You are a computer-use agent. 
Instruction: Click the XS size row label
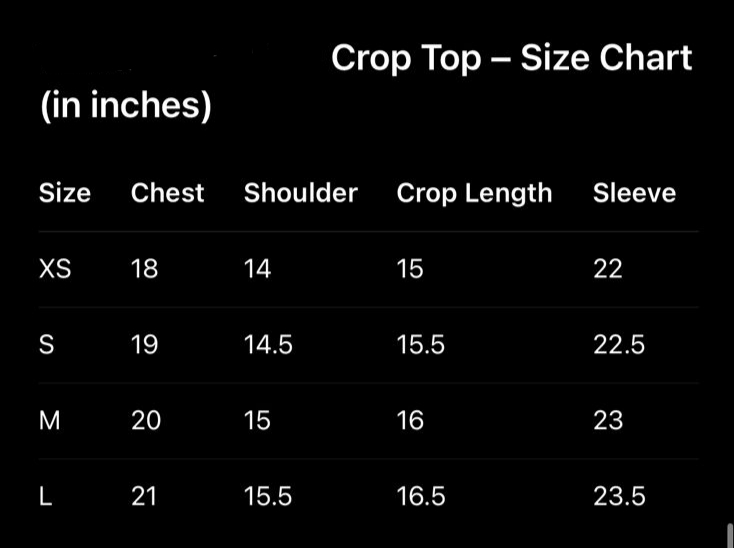coord(55,269)
